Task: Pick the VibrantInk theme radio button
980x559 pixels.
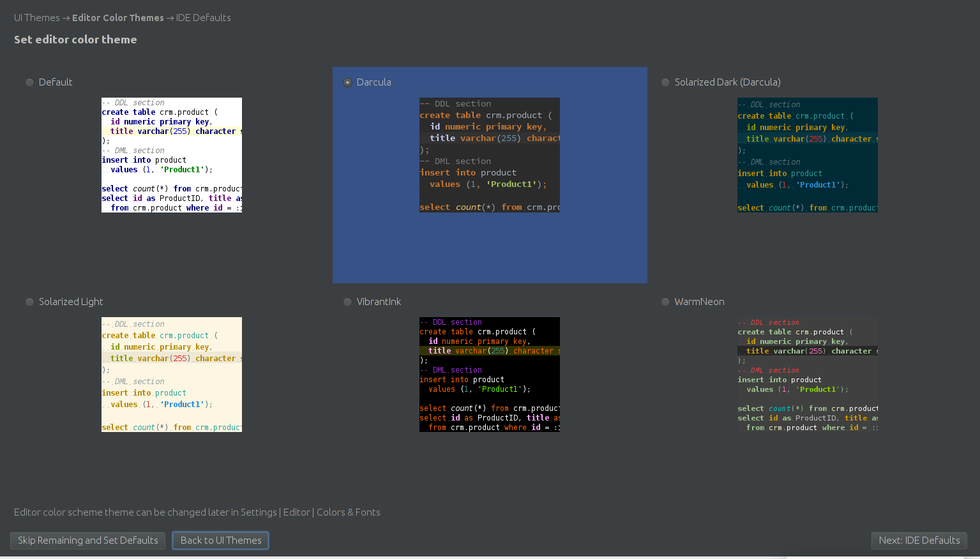Action: 347,302
